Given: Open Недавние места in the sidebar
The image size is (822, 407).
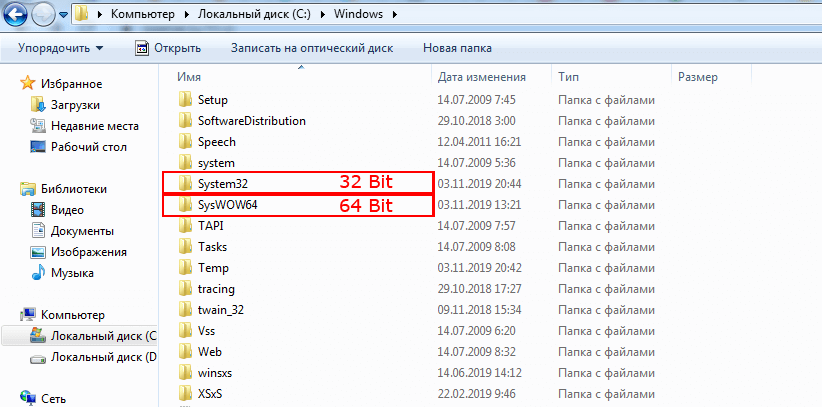Looking at the screenshot, I should [x=94, y=125].
